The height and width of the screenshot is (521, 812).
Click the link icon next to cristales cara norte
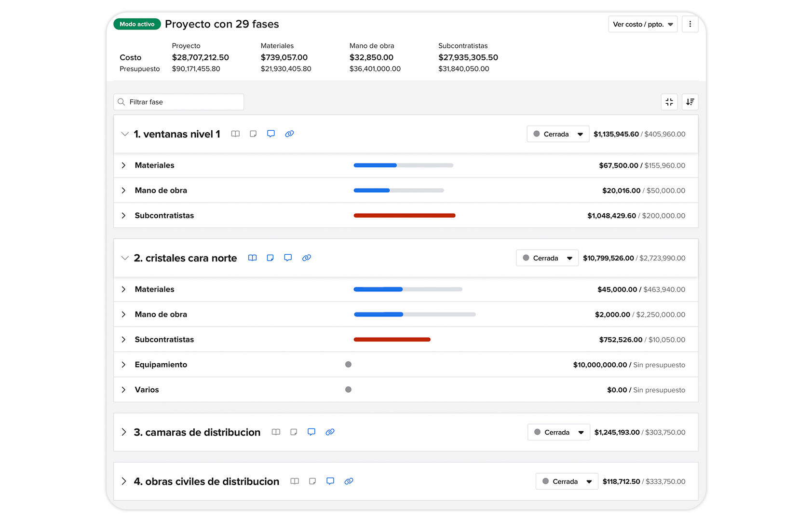click(307, 258)
